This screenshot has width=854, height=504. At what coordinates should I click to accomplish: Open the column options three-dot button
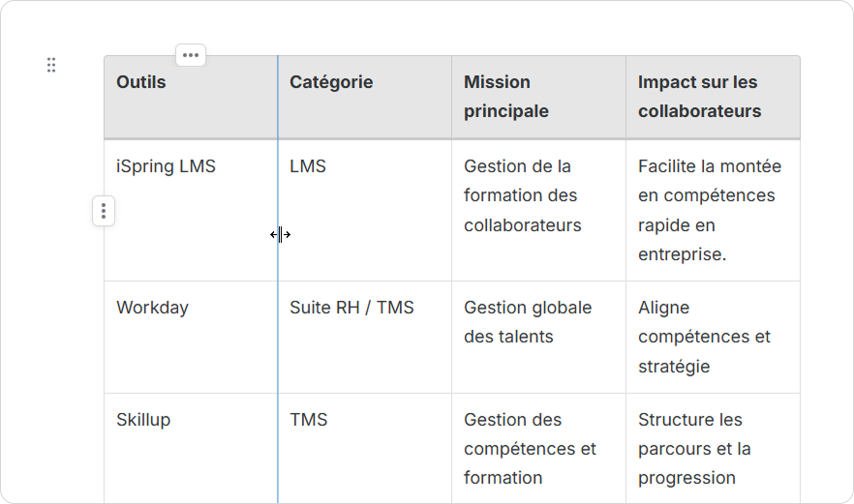pos(191,55)
